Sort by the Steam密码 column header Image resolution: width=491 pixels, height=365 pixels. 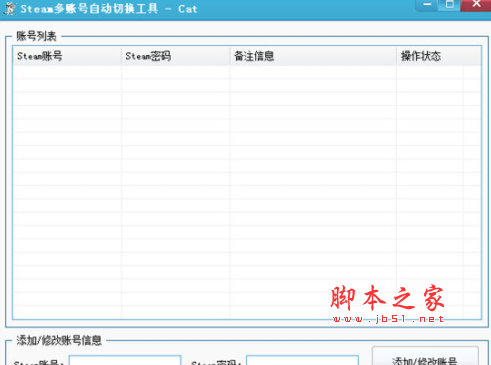pos(176,56)
